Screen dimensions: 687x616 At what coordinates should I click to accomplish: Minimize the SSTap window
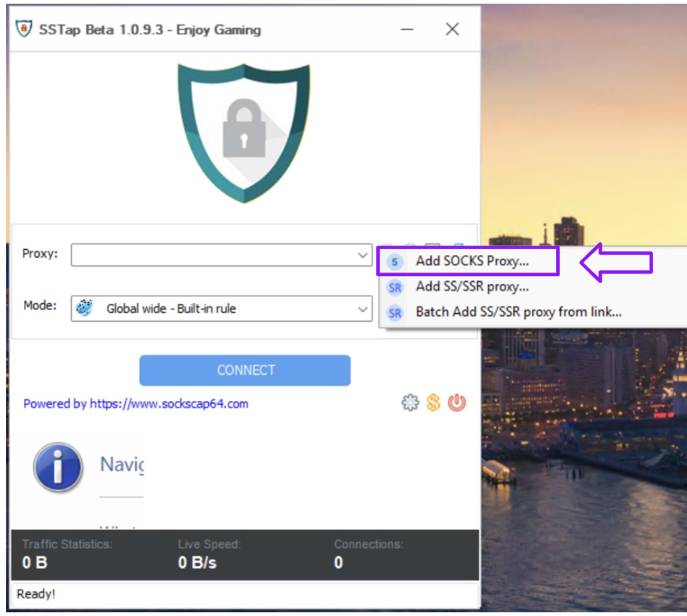coord(407,30)
